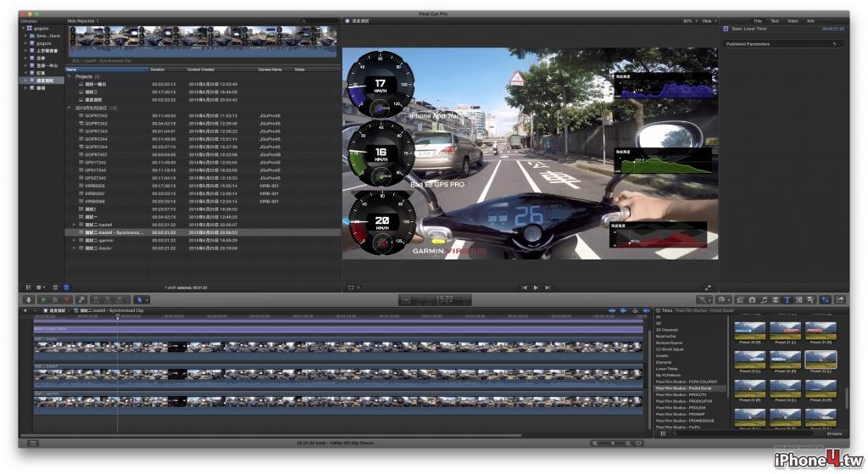
Task: Open the enhancements magic wand dropdown
Action: point(704,299)
